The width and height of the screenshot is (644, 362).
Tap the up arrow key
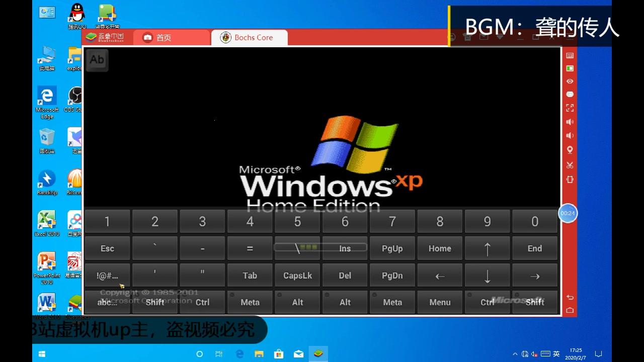pyautogui.click(x=487, y=248)
